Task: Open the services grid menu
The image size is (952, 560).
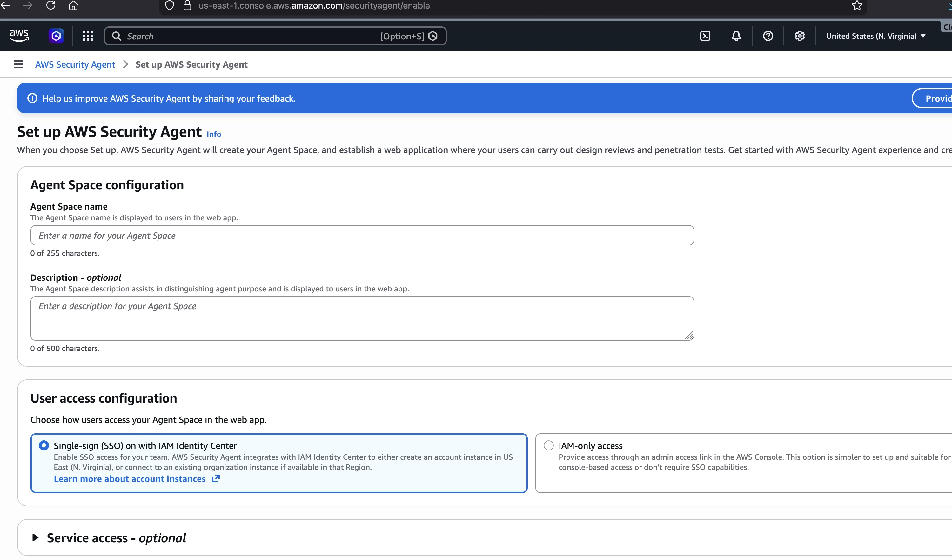Action: (x=88, y=36)
